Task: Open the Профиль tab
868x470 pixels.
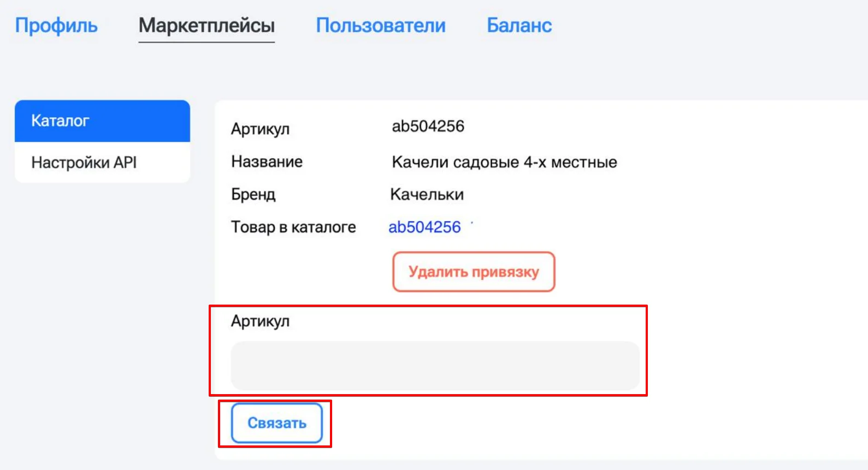Action: tap(56, 26)
